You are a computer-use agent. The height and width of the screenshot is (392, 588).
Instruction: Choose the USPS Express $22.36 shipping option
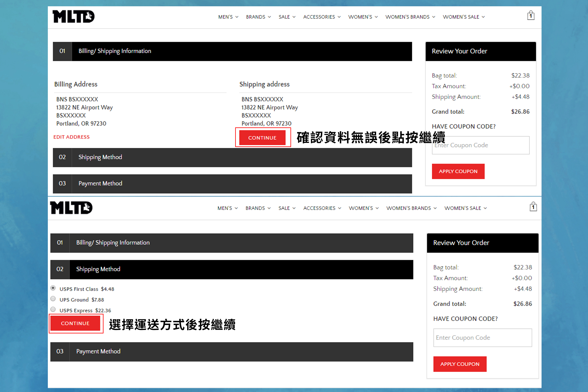pyautogui.click(x=53, y=309)
